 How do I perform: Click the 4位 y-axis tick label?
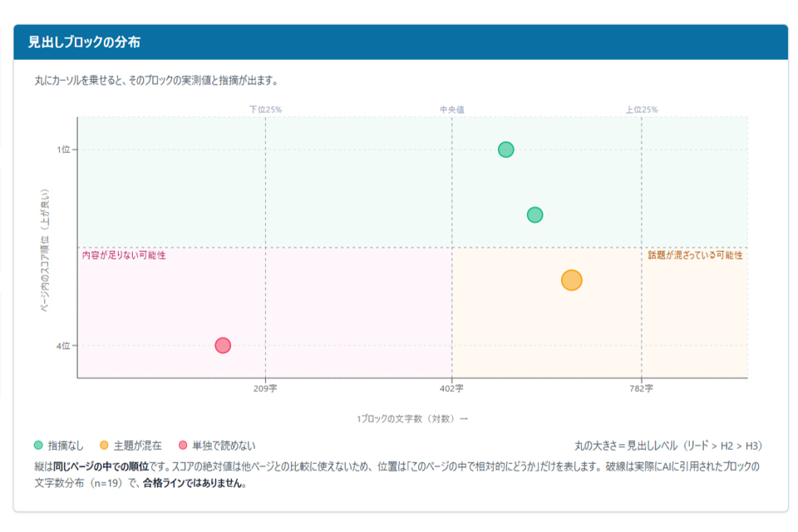point(63,346)
